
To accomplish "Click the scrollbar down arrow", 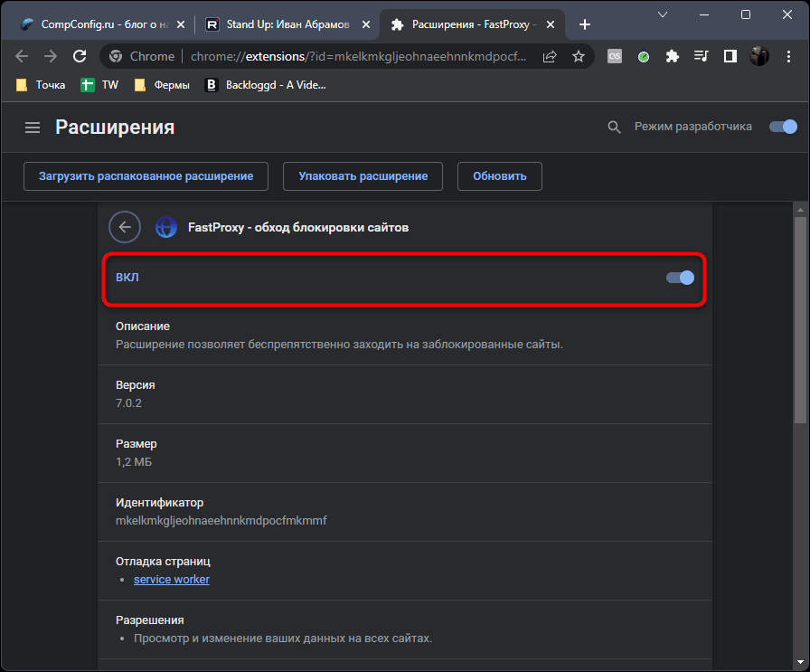I will point(800,662).
